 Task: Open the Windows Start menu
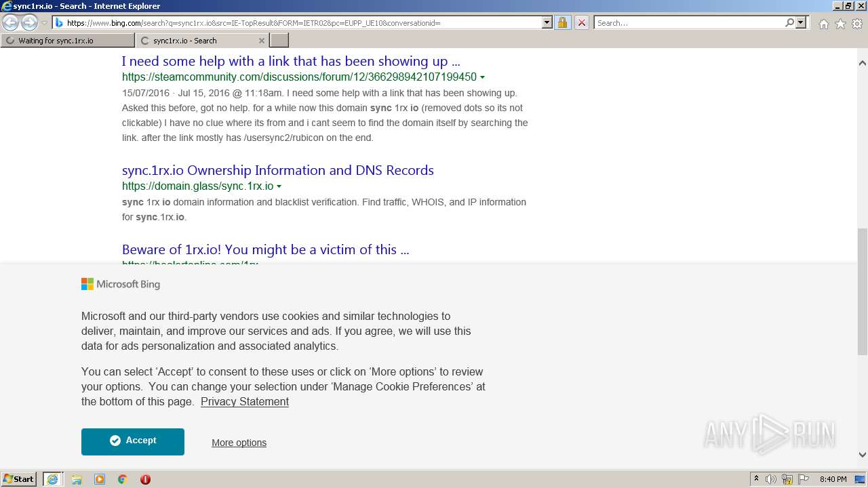pyautogui.click(x=19, y=479)
